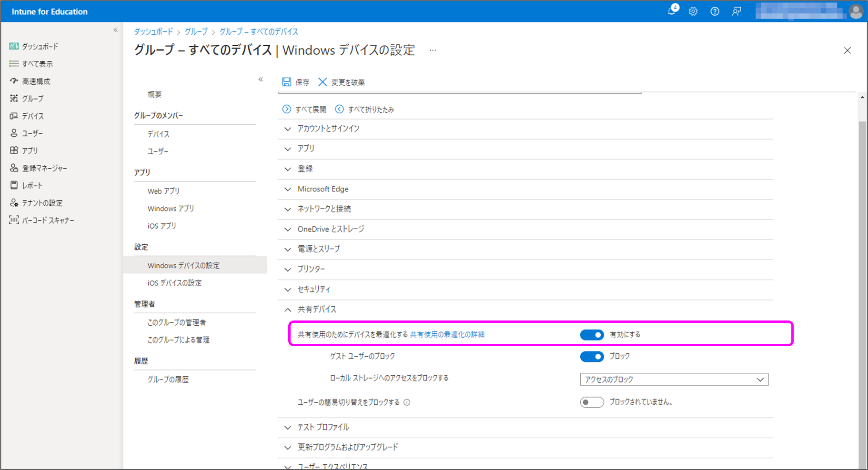868x470 pixels.
Task: Toggle 共有使用のためにデバイスを最適化する switch
Action: (x=592, y=335)
